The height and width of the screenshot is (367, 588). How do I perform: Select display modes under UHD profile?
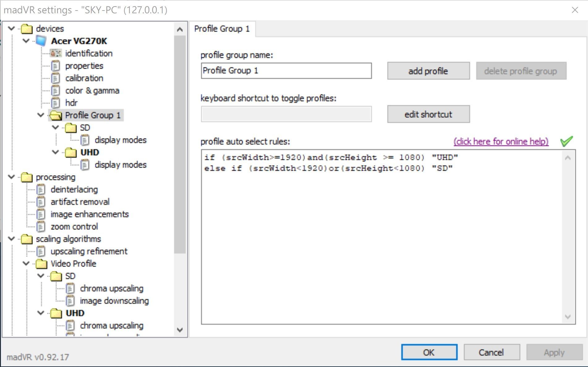[120, 164]
